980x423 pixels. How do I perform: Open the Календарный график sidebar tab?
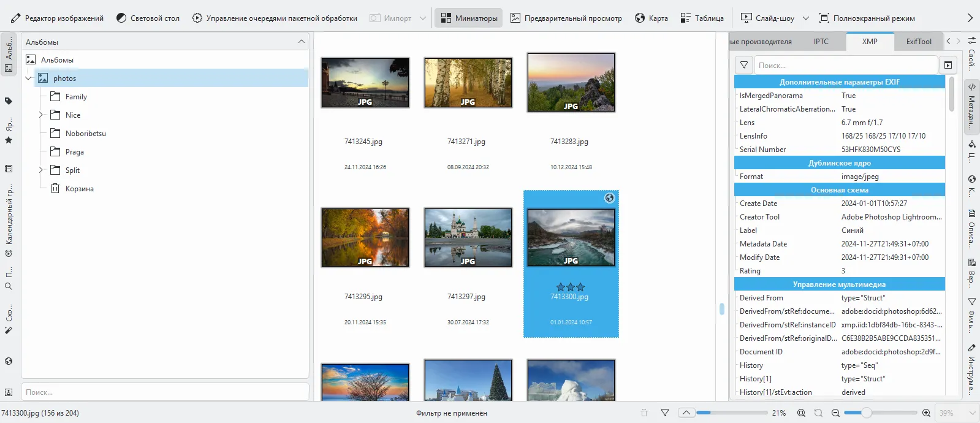(x=9, y=222)
